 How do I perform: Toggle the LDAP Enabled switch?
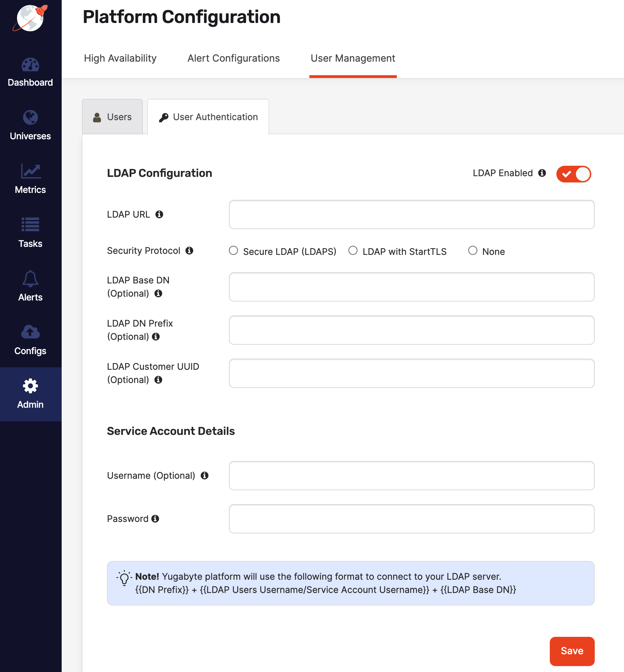(x=573, y=174)
